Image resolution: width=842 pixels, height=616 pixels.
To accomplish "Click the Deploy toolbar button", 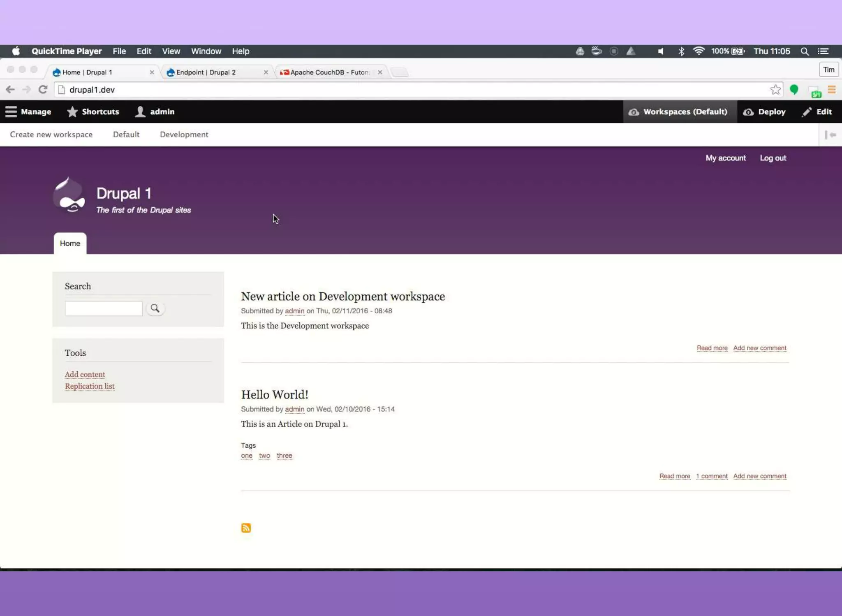I will click(x=764, y=112).
